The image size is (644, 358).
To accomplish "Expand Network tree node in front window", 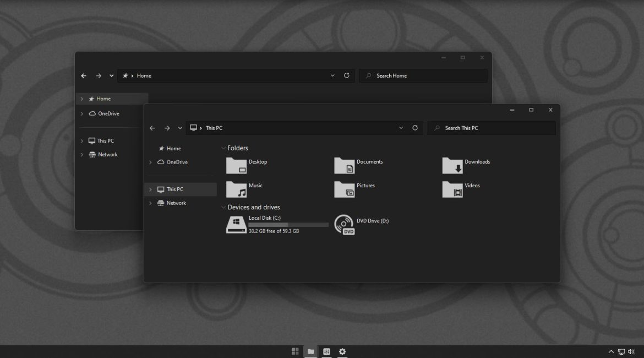I will click(x=151, y=203).
